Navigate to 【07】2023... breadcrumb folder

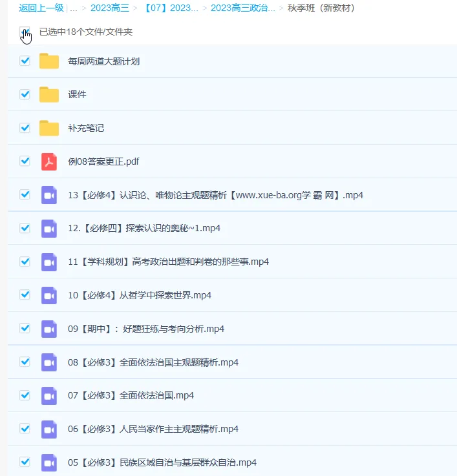click(x=171, y=8)
